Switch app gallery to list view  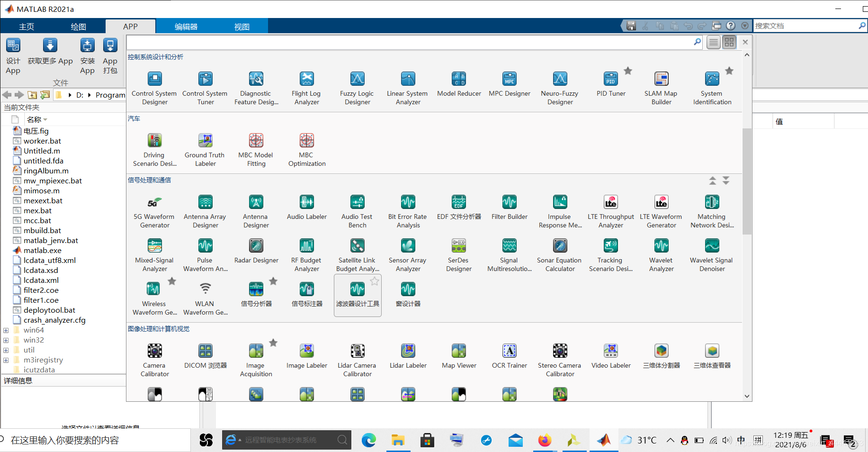[x=714, y=42]
